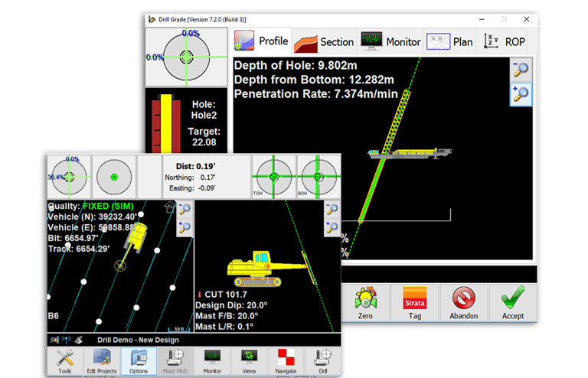Click the Track: 6654.29' readout
588x378 pixels.
(x=79, y=249)
